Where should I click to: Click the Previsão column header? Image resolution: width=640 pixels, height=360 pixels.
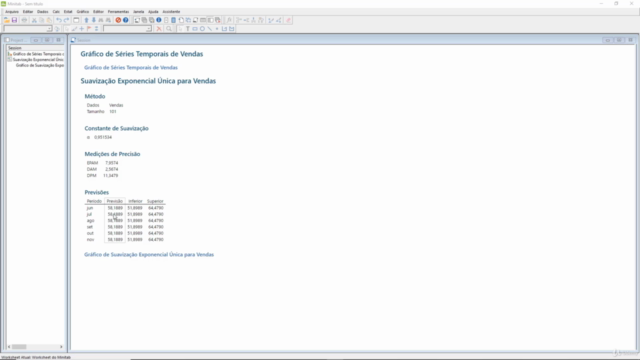click(x=115, y=201)
